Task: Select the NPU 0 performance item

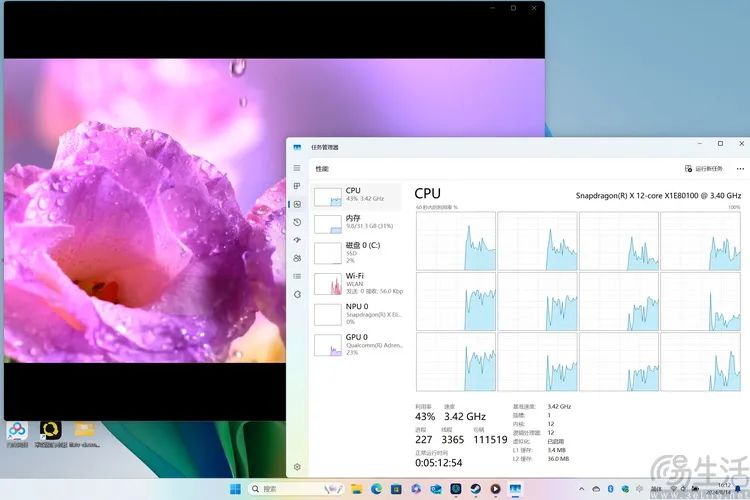Action: 357,312
